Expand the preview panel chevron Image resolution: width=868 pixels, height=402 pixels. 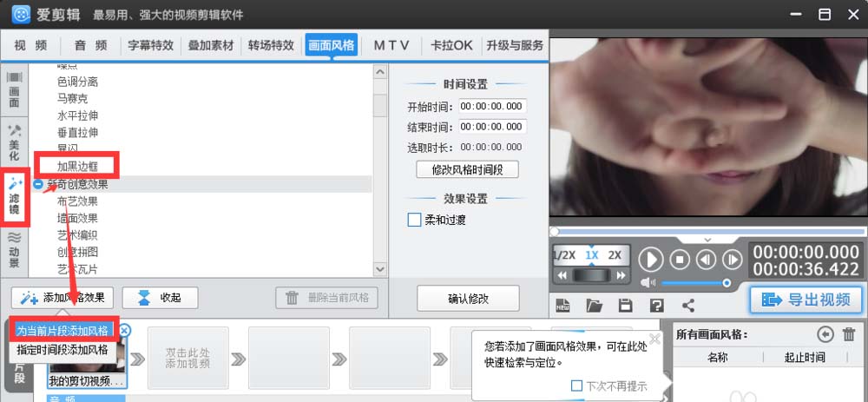(x=707, y=240)
